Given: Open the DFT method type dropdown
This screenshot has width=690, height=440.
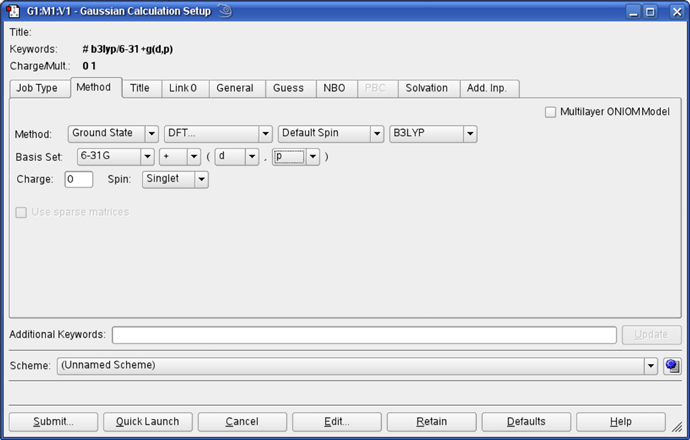Looking at the screenshot, I should (x=218, y=134).
